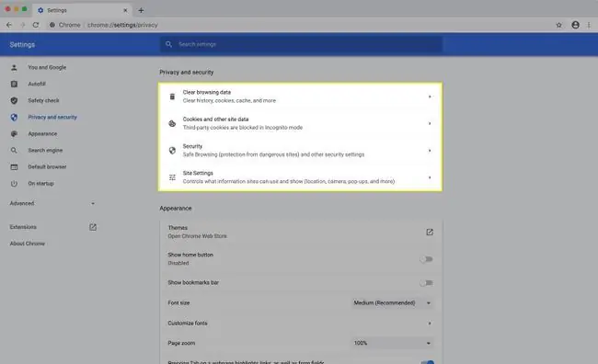Click the reload page icon

click(x=36, y=25)
